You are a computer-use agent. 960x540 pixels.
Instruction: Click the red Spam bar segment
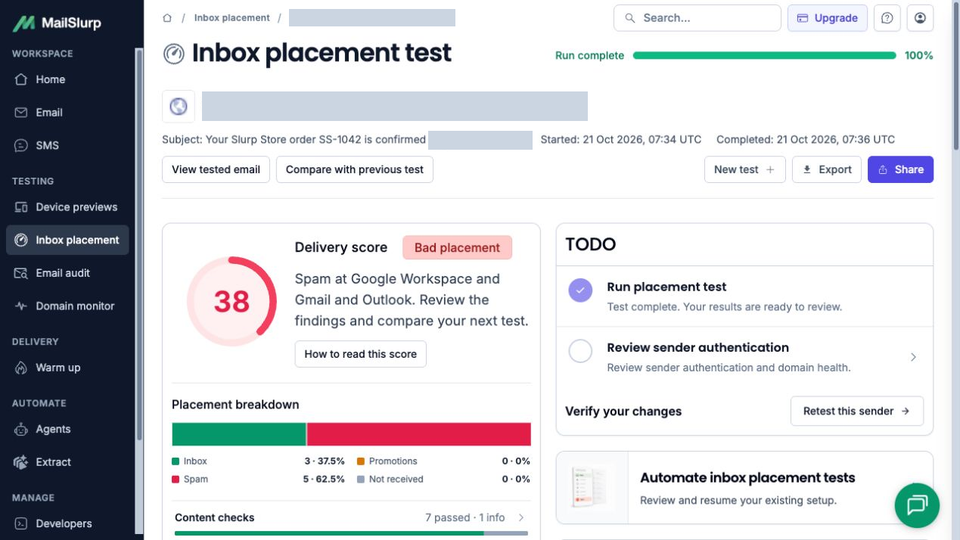pyautogui.click(x=419, y=434)
